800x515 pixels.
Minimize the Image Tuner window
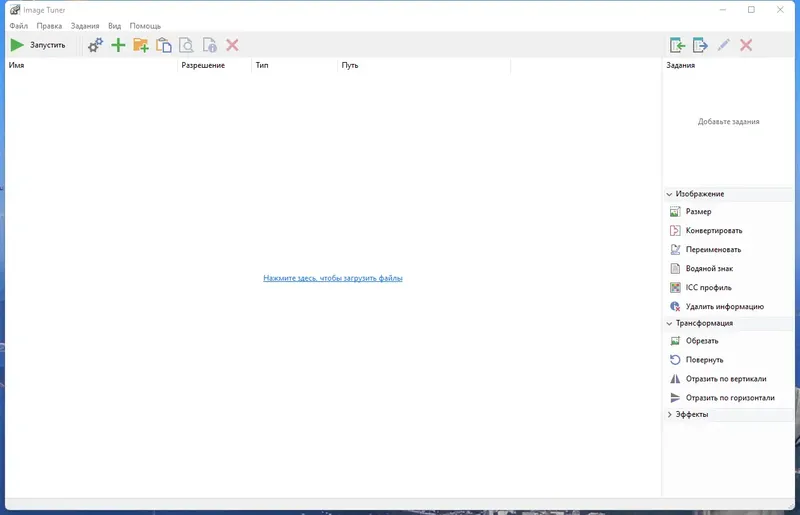[722, 10]
